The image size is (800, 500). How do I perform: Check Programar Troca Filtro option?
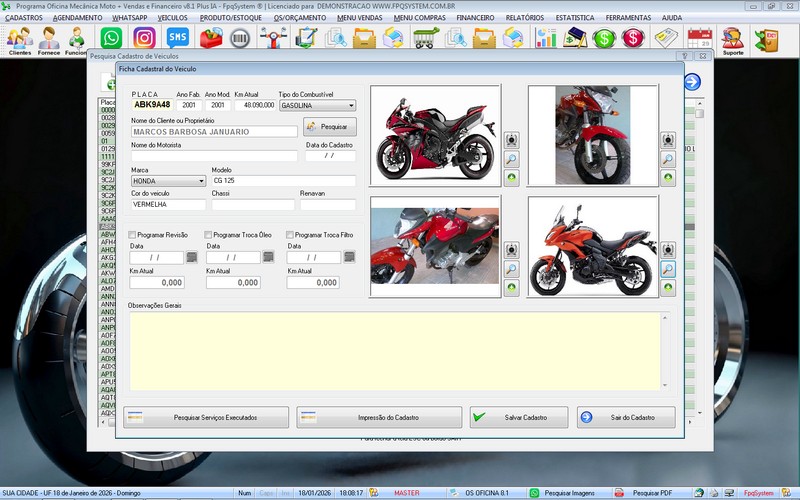click(x=291, y=234)
